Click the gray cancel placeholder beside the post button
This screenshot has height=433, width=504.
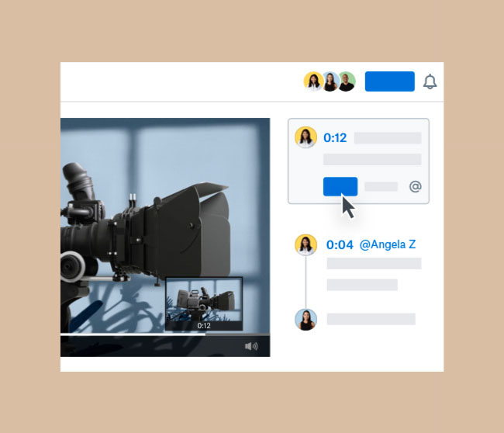(x=381, y=186)
